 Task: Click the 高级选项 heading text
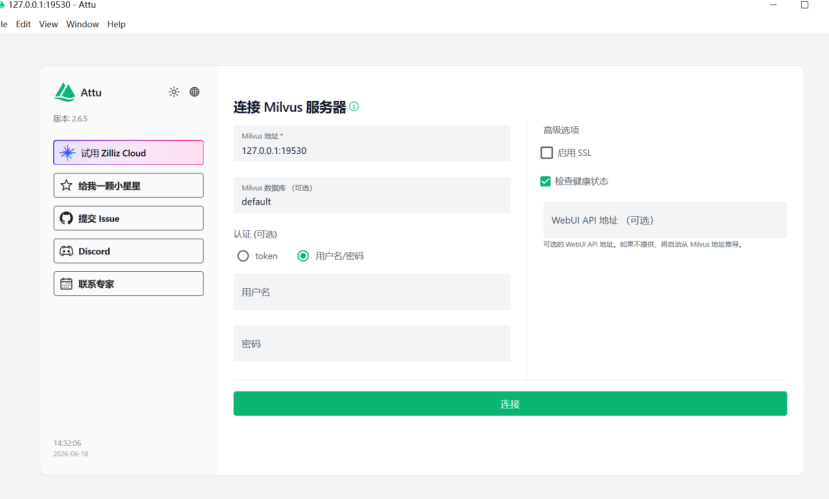pyautogui.click(x=561, y=130)
